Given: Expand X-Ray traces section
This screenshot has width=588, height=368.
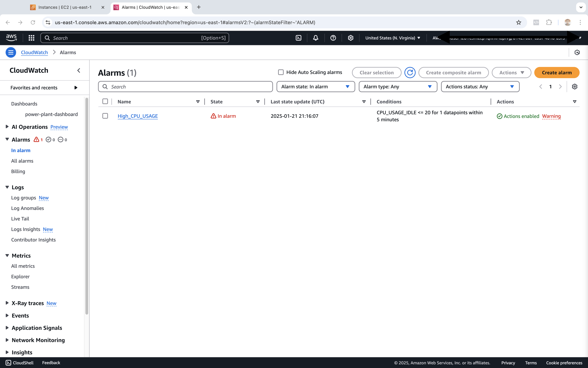Looking at the screenshot, I should point(7,303).
